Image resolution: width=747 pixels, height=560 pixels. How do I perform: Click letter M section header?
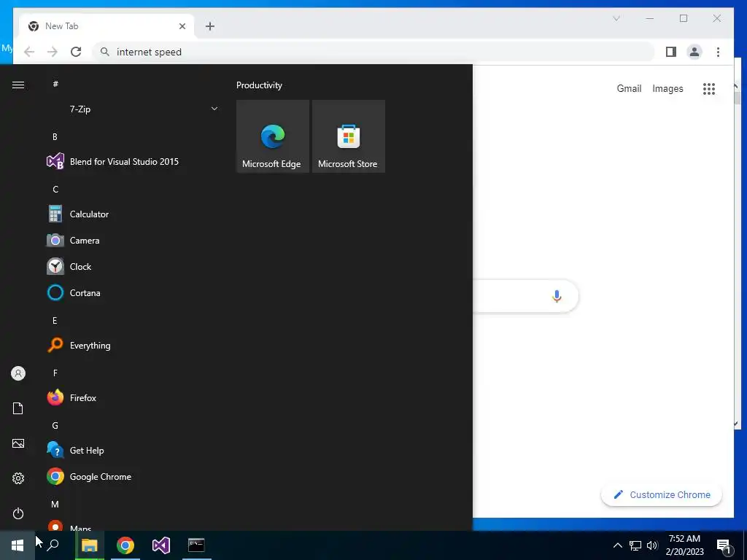(x=55, y=505)
